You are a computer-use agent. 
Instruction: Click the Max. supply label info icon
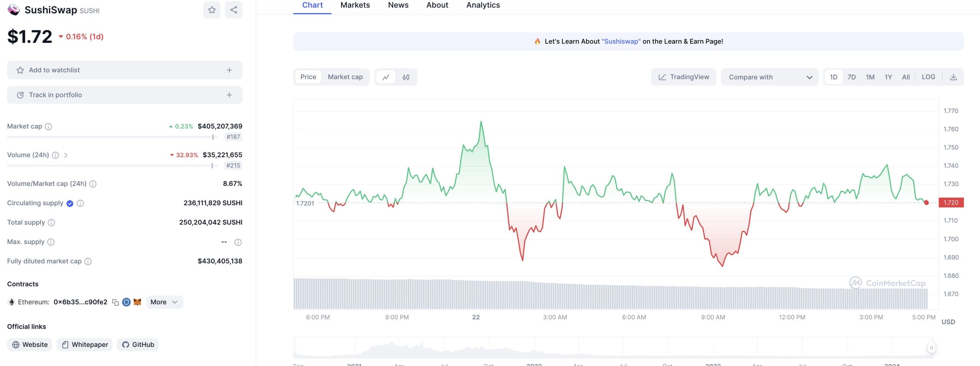pyautogui.click(x=51, y=242)
